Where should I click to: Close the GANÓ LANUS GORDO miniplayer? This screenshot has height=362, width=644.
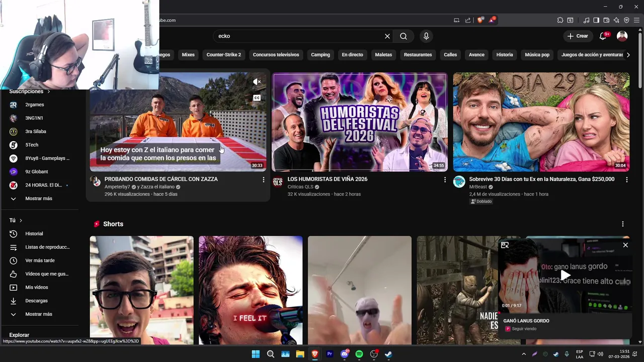point(625,245)
